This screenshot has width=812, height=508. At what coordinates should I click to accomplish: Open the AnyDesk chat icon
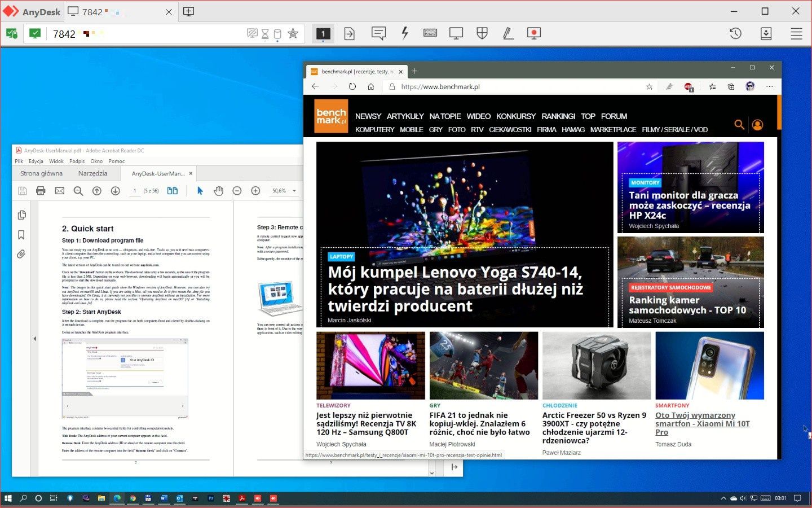[378, 34]
